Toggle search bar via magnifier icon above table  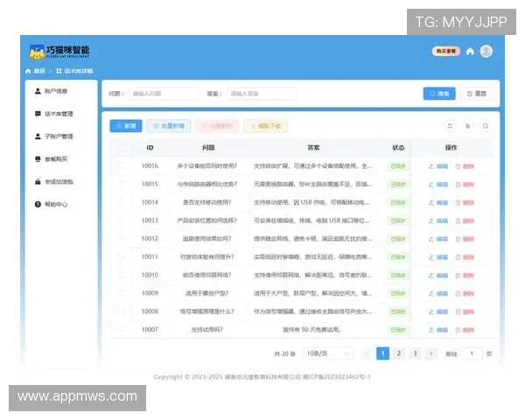coord(485,126)
